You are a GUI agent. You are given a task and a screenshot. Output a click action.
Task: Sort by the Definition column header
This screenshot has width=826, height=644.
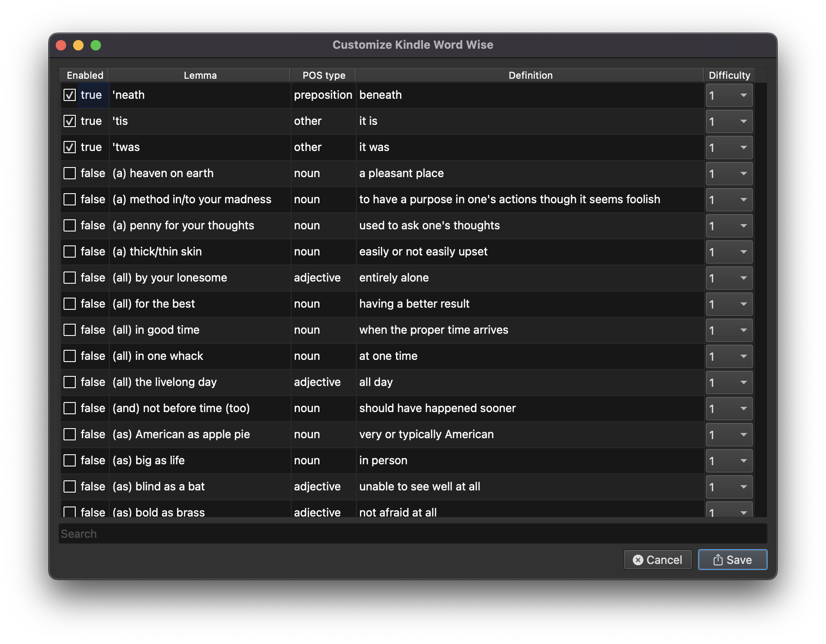[x=530, y=75]
